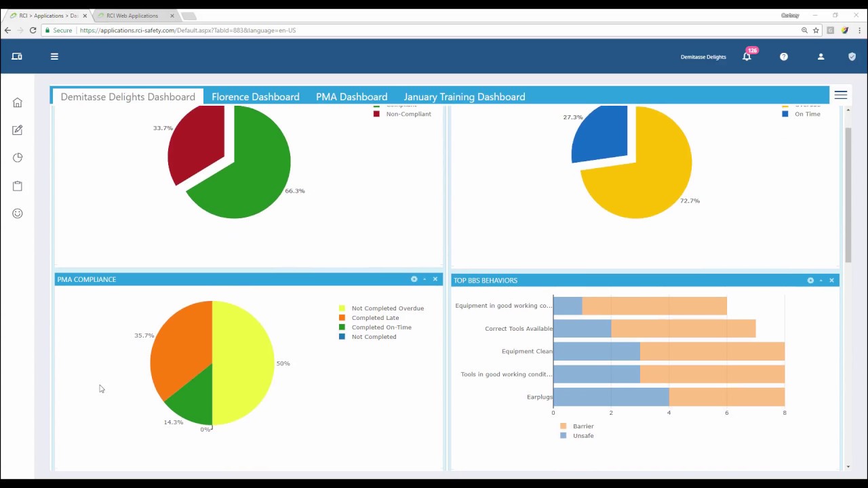Open dashboard menu lines icon at tabs right
This screenshot has width=868, height=488.
(841, 96)
